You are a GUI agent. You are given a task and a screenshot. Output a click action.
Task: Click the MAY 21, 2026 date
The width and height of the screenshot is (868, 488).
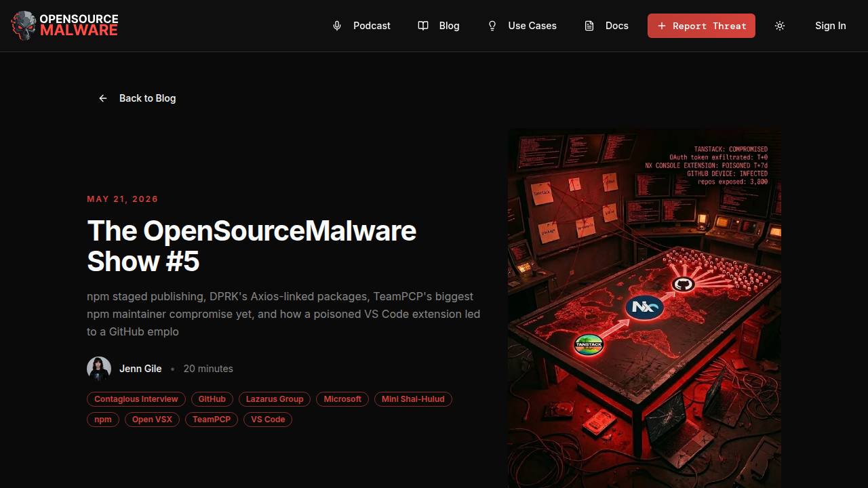pos(123,199)
